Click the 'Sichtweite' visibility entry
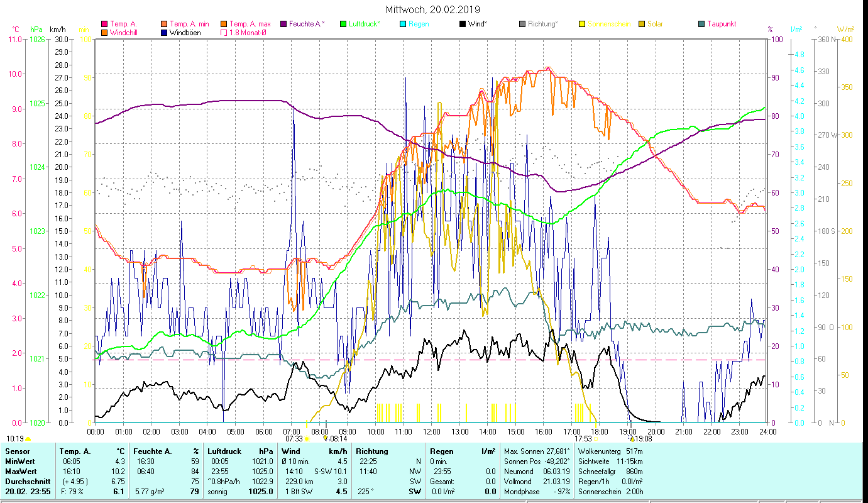Viewport: 868px width, 503px height. [610, 462]
